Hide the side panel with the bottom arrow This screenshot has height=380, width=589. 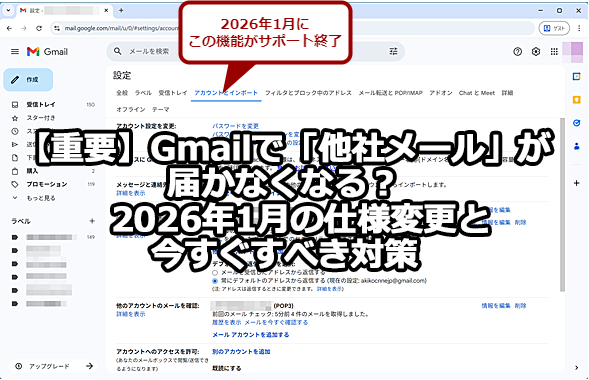577,368
